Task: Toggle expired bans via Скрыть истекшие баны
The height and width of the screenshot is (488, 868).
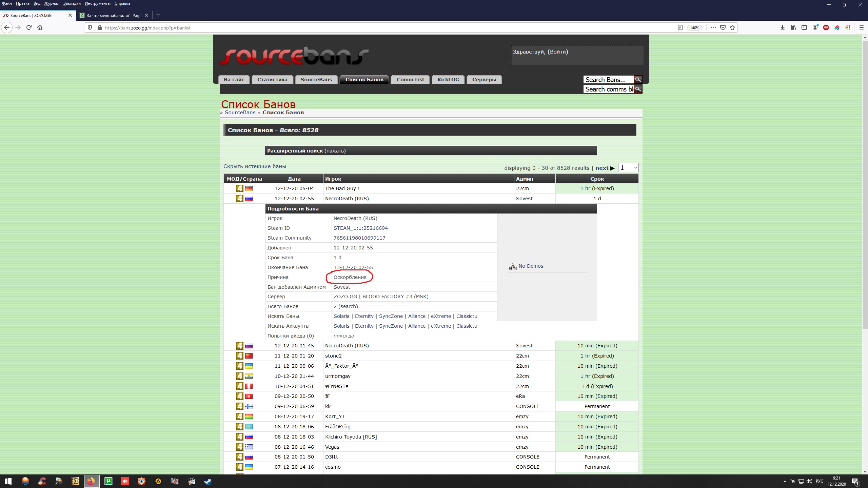Action: (255, 166)
